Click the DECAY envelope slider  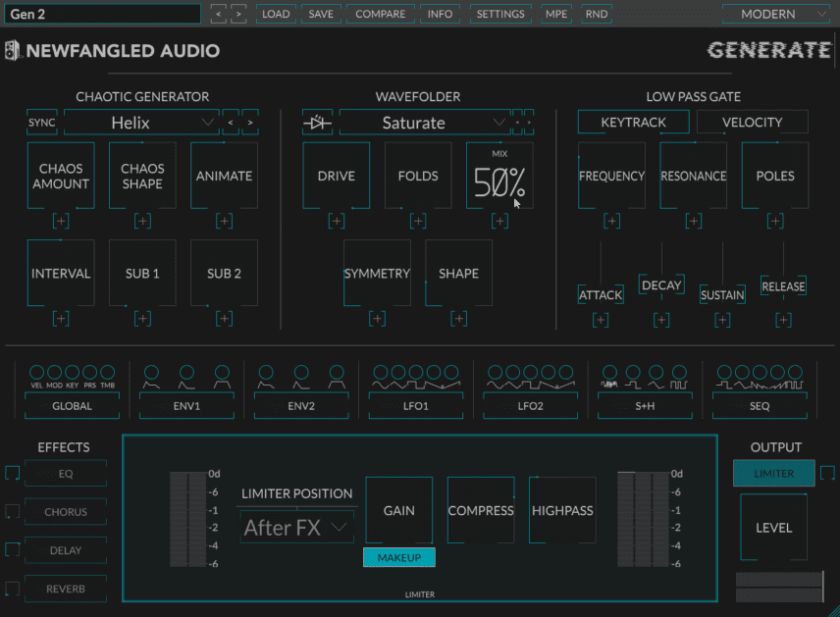click(661, 284)
